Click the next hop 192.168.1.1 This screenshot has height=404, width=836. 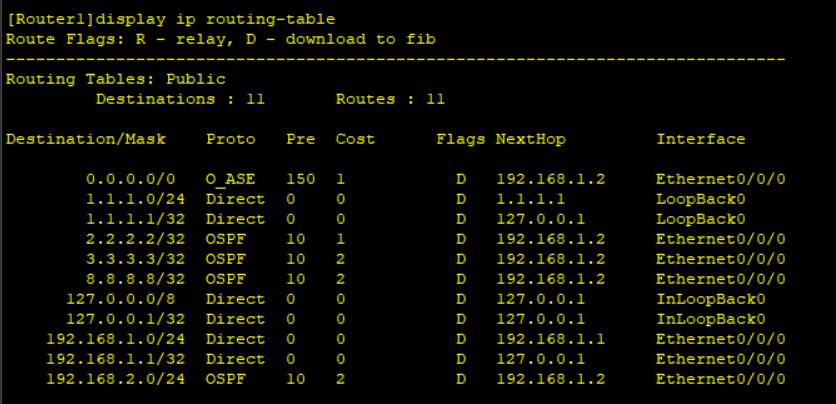click(550, 340)
